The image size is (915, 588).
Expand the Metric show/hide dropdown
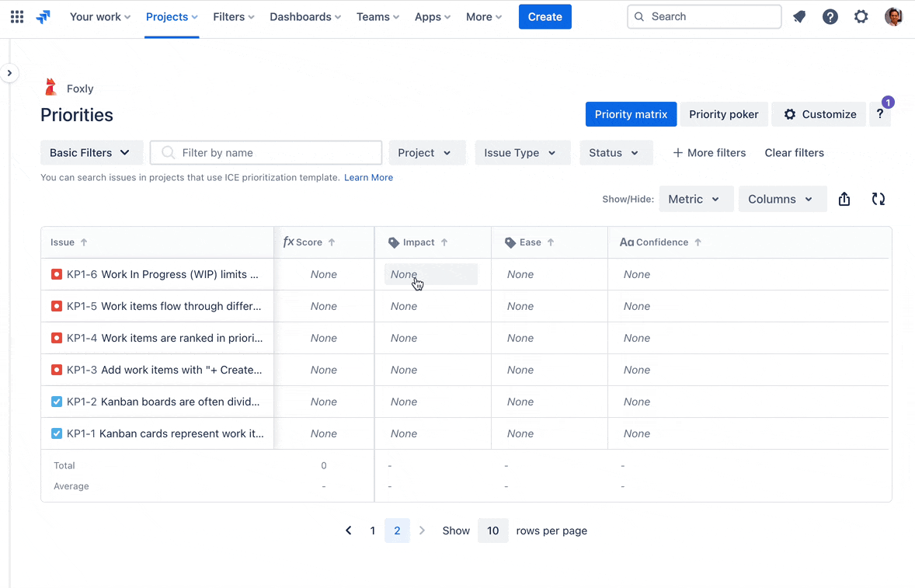click(696, 199)
